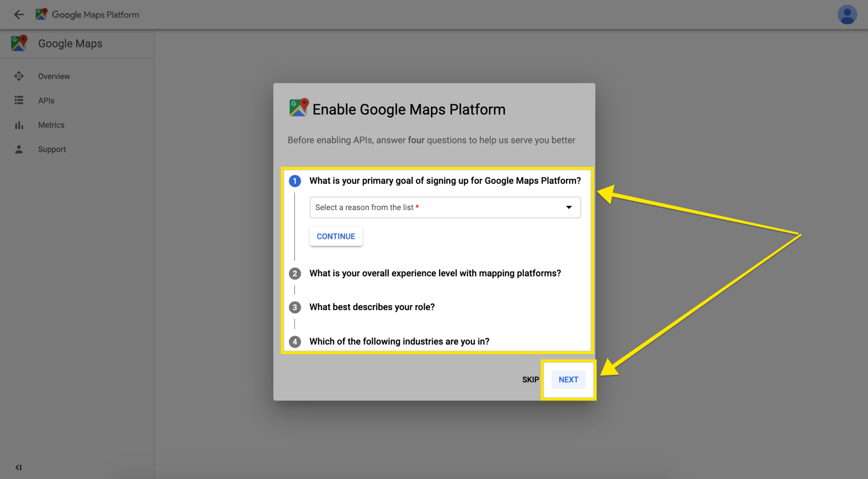This screenshot has width=868, height=479.
Task: Click the Metrics bar chart icon
Action: [19, 125]
